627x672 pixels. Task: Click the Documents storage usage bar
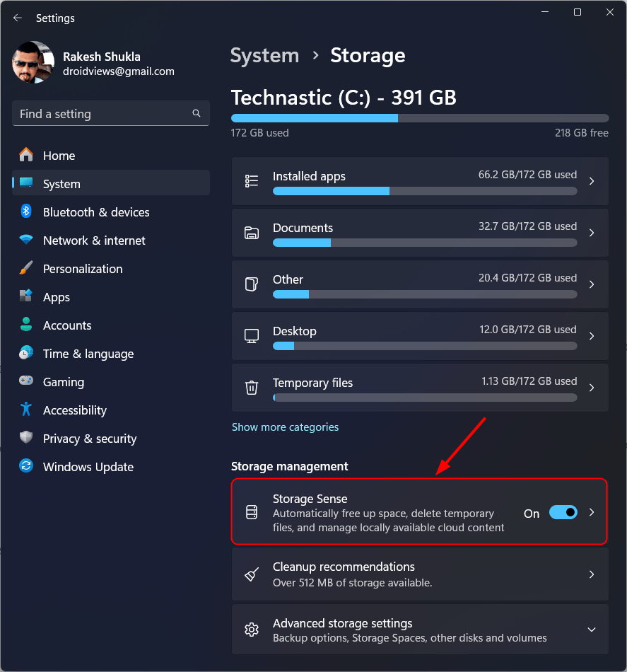coord(424,243)
